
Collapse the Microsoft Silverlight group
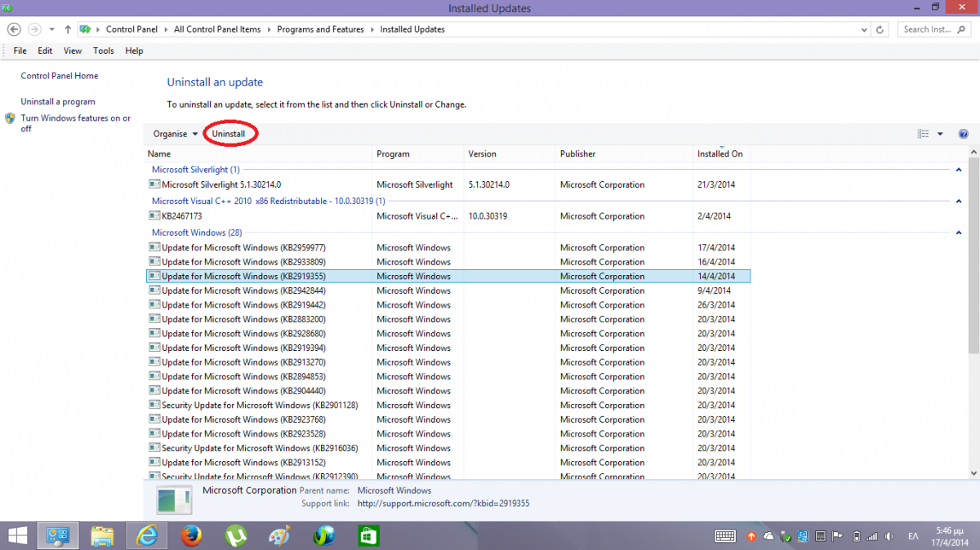pos(958,170)
